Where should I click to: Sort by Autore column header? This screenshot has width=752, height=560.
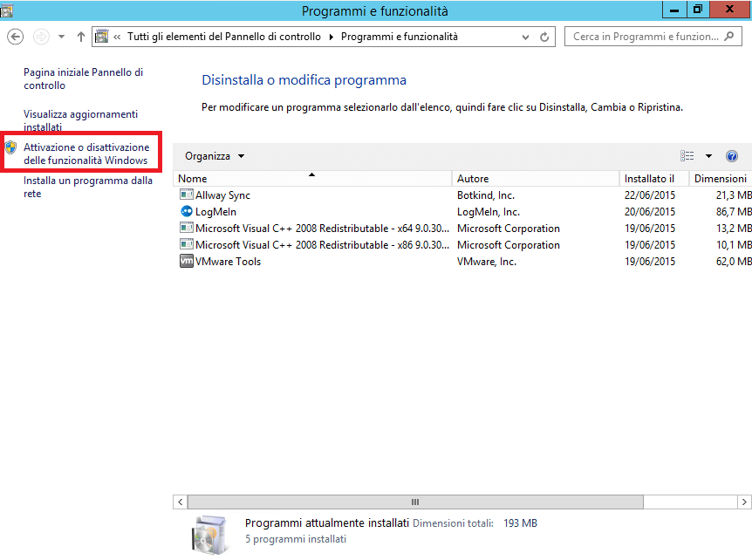(x=536, y=179)
